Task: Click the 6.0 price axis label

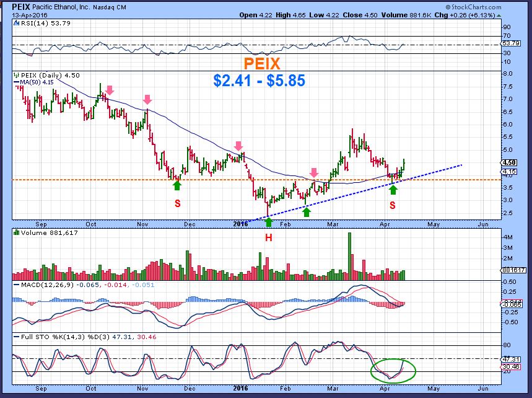Action: (x=508, y=124)
